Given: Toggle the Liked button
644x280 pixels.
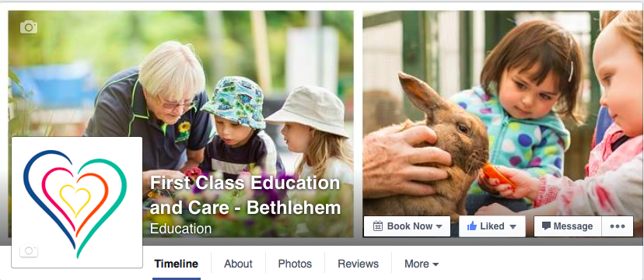Looking at the screenshot, I should click(x=492, y=226).
